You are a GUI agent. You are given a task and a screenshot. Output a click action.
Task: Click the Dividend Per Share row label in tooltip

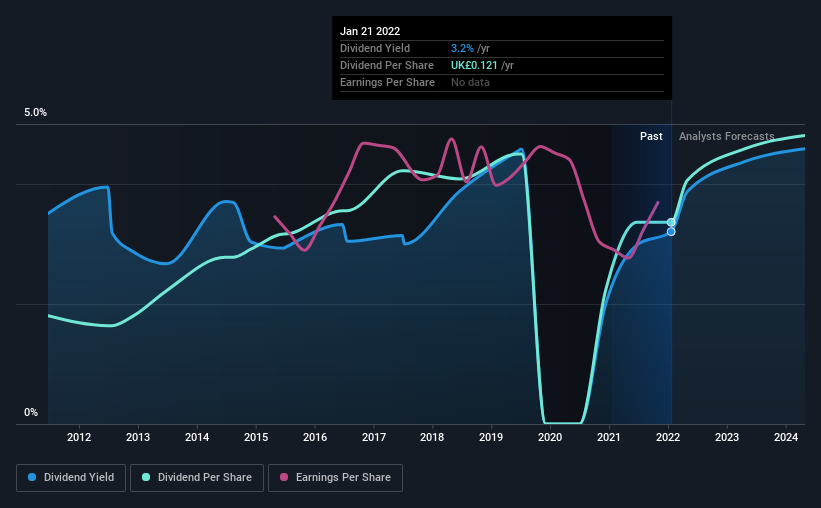click(x=387, y=65)
